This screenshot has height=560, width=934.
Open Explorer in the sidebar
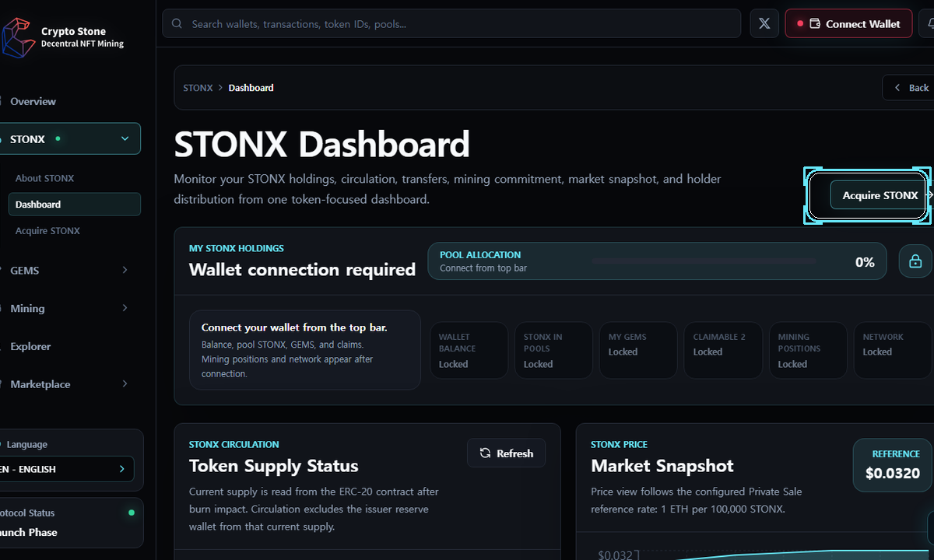pos(30,346)
